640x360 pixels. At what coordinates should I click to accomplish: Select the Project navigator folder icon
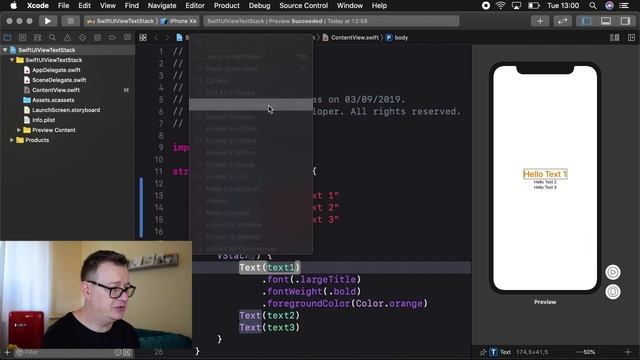(x=7, y=38)
